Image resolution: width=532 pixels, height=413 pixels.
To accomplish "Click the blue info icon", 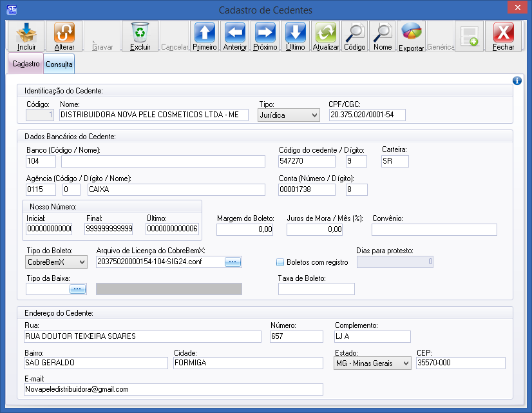I will coord(517,81).
